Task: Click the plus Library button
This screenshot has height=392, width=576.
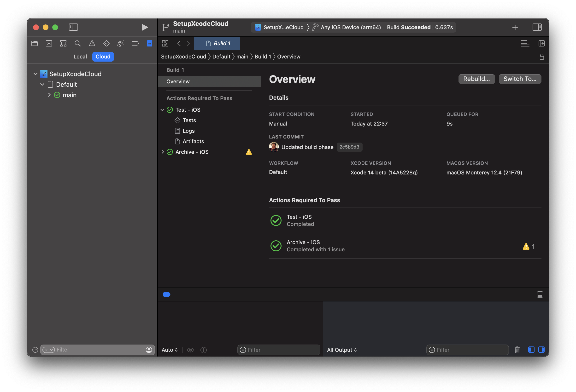Action: coord(515,27)
